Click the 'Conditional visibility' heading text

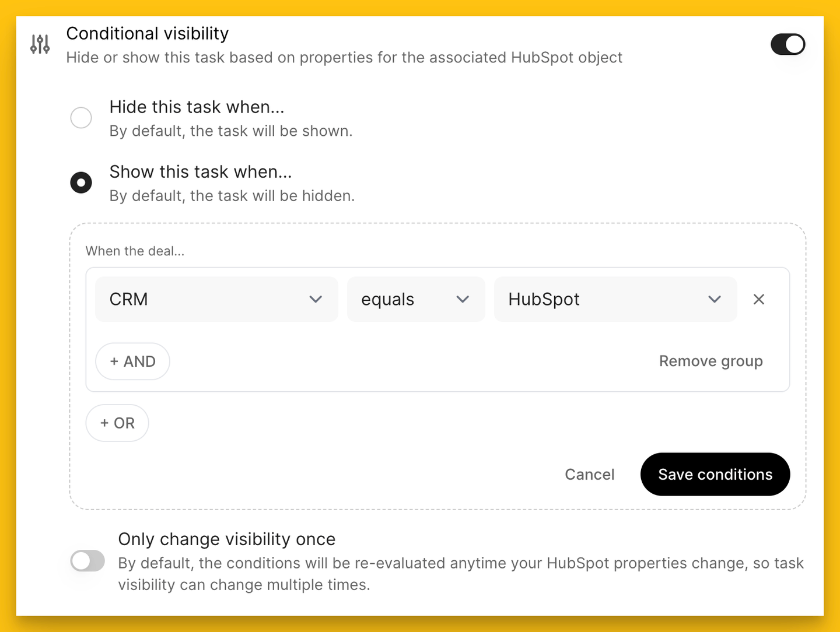coord(147,34)
